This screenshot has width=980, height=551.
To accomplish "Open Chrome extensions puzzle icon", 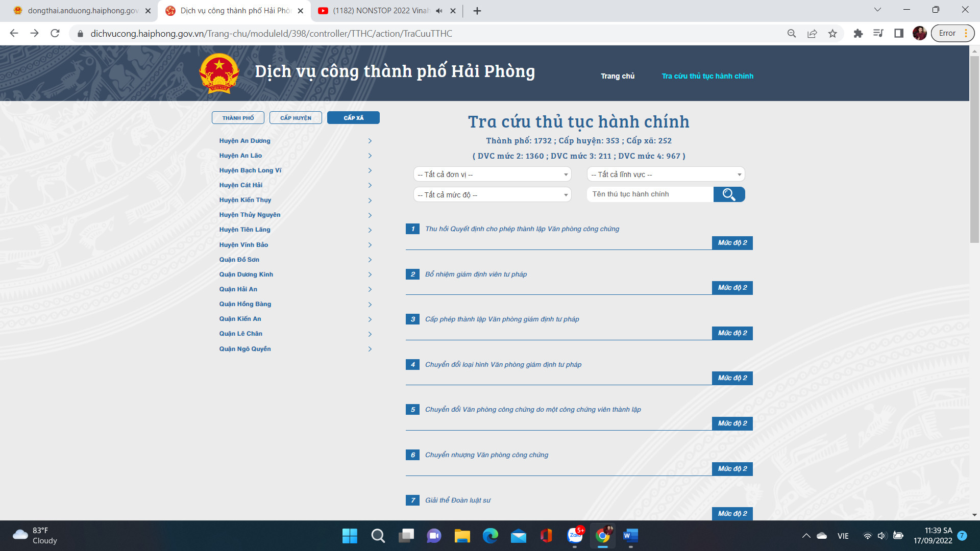I will (858, 34).
